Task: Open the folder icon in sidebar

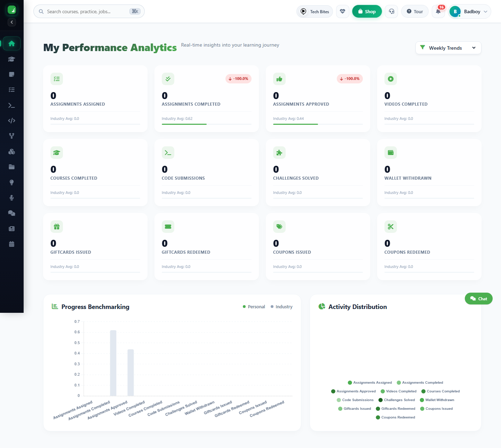Action: pos(11,167)
